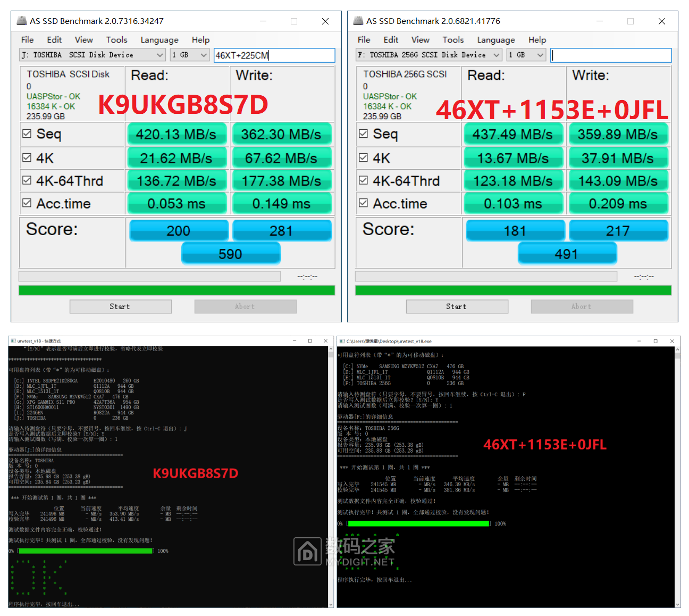This screenshot has width=689, height=616.
Task: Maximize the right urwtest_v18.exe console window
Action: pyautogui.click(x=656, y=341)
